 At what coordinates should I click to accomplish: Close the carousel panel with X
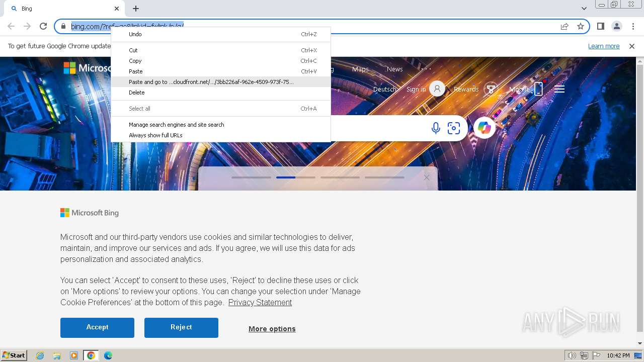pos(427,177)
